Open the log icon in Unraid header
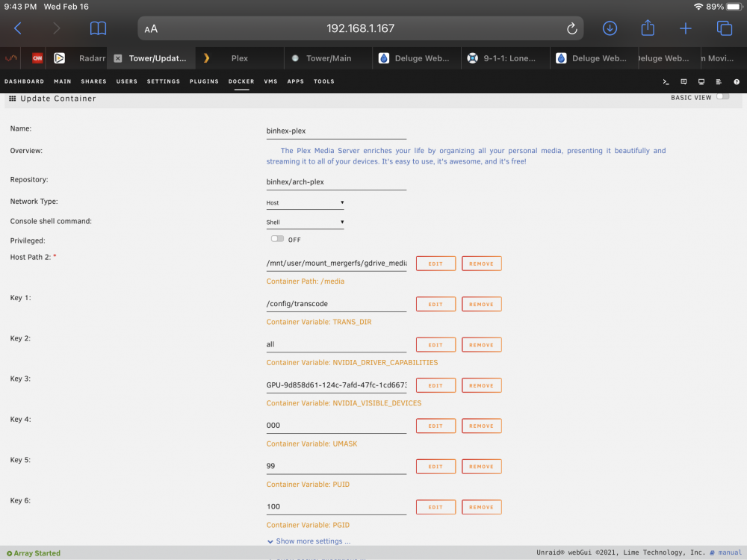 [x=719, y=82]
